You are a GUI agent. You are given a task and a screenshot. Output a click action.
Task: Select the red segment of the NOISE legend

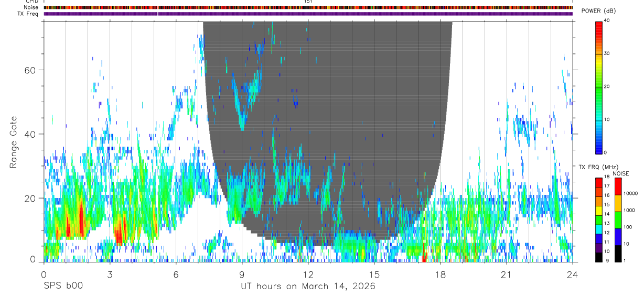(x=618, y=186)
